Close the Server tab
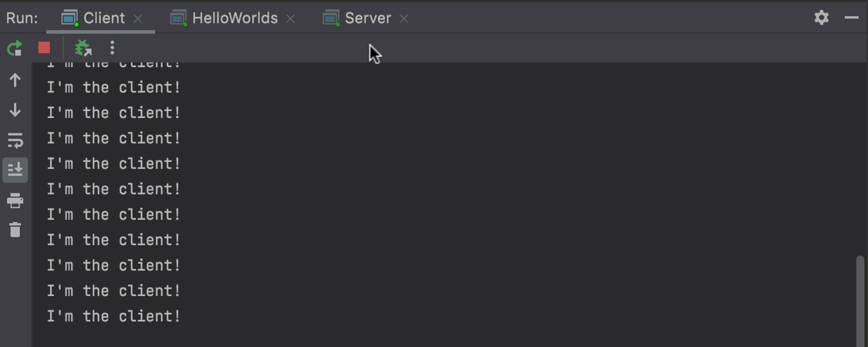868x347 pixels. [x=404, y=19]
